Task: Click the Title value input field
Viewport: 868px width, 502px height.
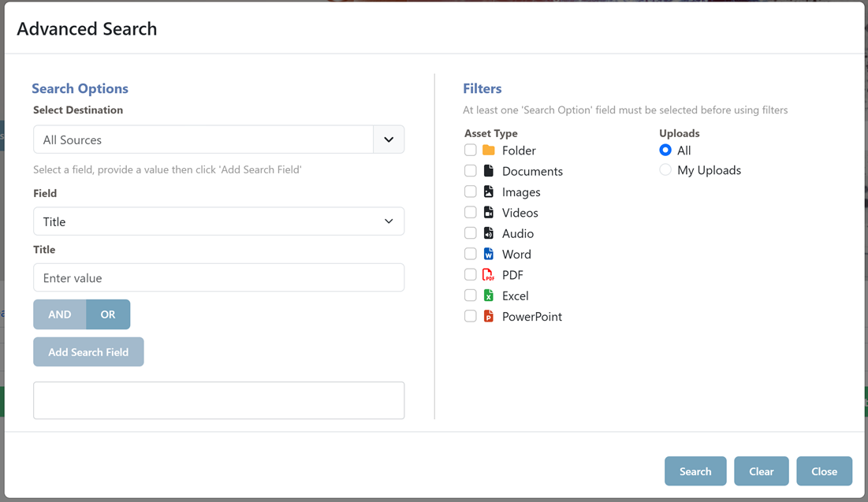Action: click(218, 277)
